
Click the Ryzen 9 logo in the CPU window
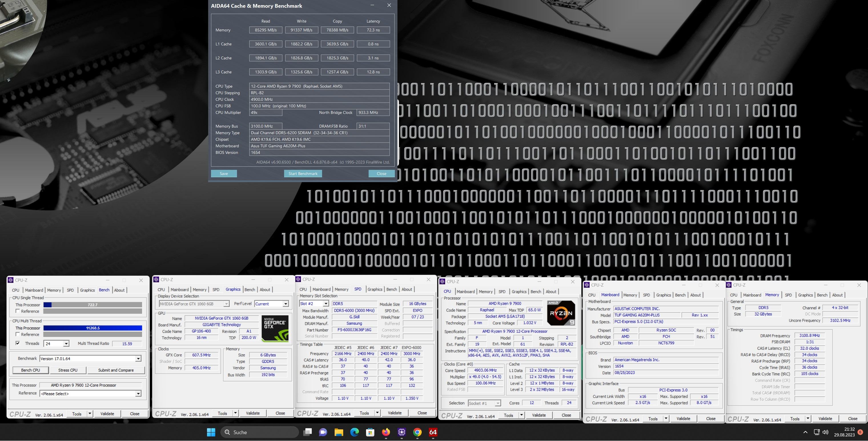561,313
